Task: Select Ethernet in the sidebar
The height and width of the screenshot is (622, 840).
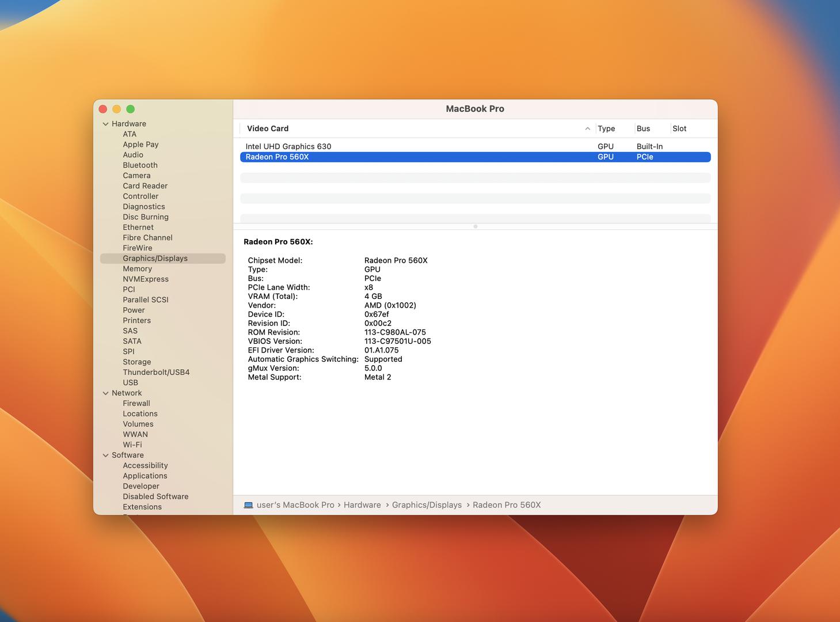Action: (138, 227)
